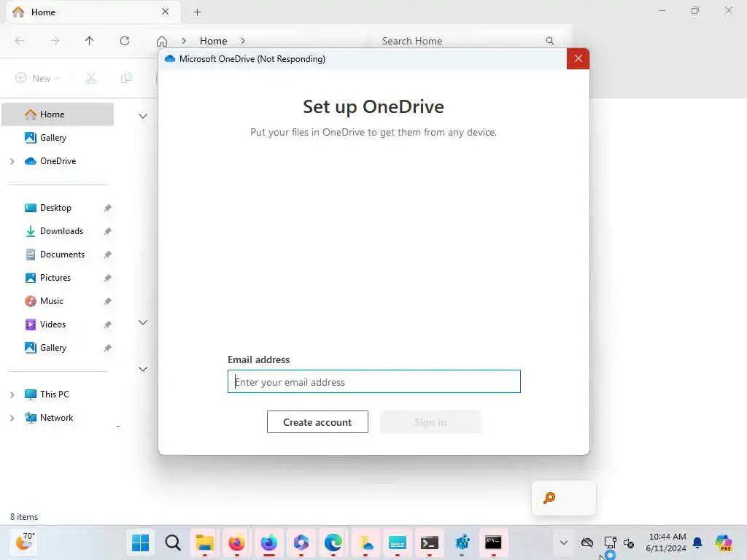Launch Firefox Developer Edition from the taskbar
747x560 pixels.
[269, 542]
